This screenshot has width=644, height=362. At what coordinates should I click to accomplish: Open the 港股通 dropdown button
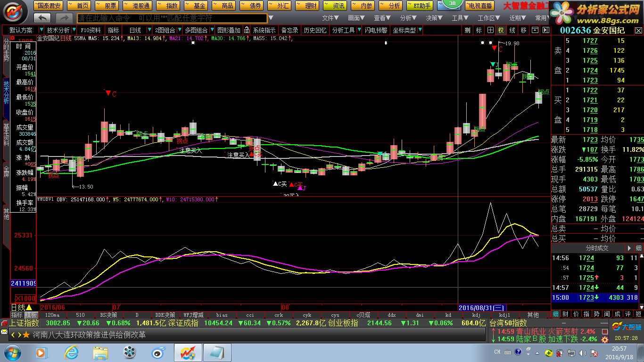[x=137, y=6]
